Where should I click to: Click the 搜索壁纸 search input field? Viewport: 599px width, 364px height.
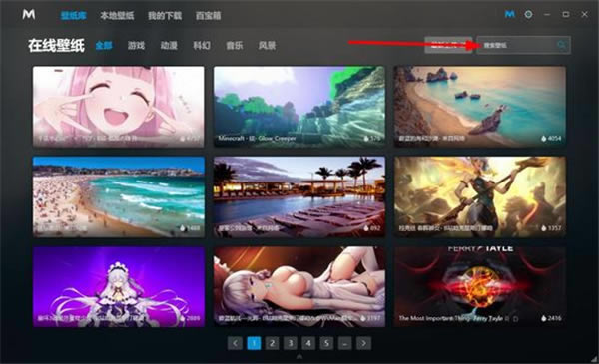click(x=523, y=45)
